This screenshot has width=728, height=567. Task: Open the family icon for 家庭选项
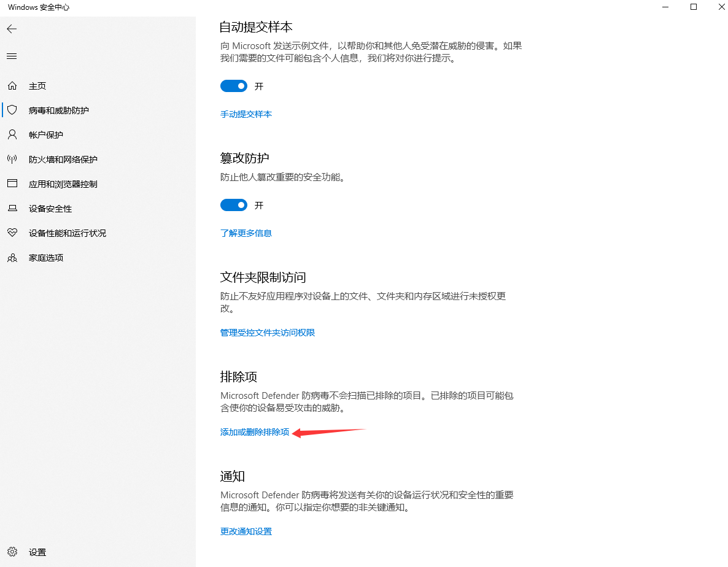[12, 258]
